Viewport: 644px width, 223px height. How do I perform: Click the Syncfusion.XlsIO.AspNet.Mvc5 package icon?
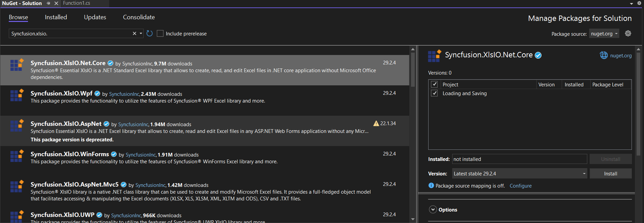click(17, 186)
